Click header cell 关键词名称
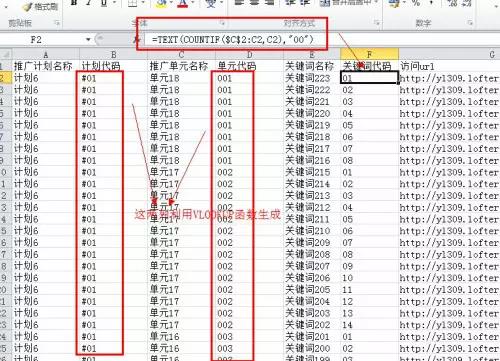Image resolution: width=500 pixels, height=361 pixels. [x=312, y=66]
